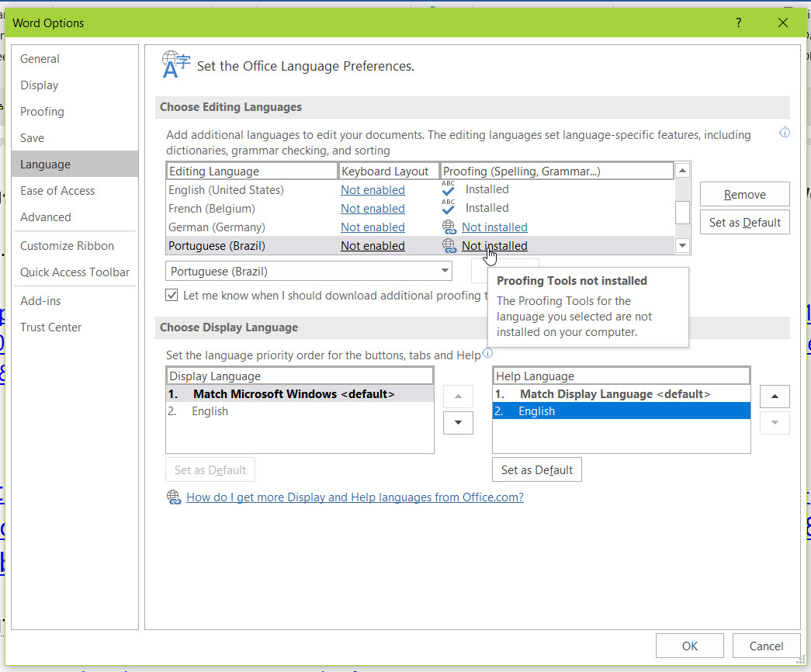Open Customize Ribbon settings
Image resolution: width=811 pixels, height=672 pixels.
pos(75,246)
